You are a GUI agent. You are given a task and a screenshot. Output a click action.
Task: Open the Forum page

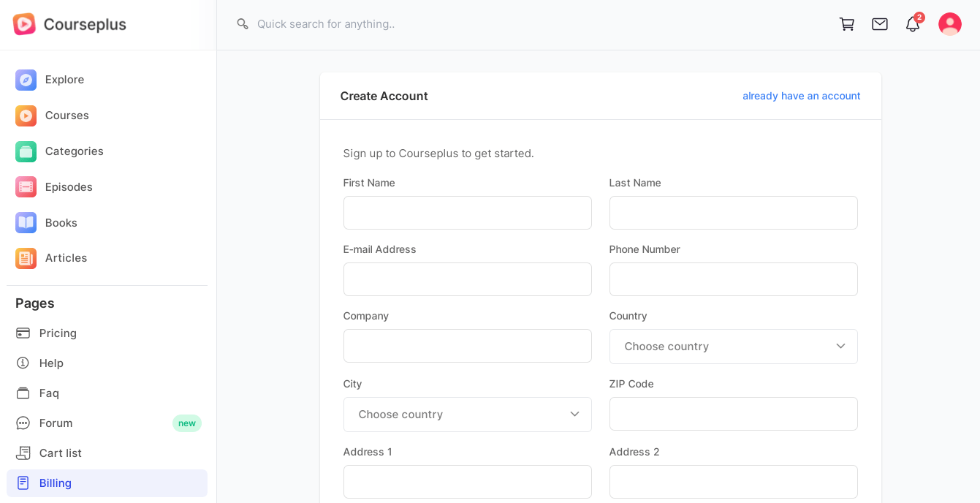point(56,423)
